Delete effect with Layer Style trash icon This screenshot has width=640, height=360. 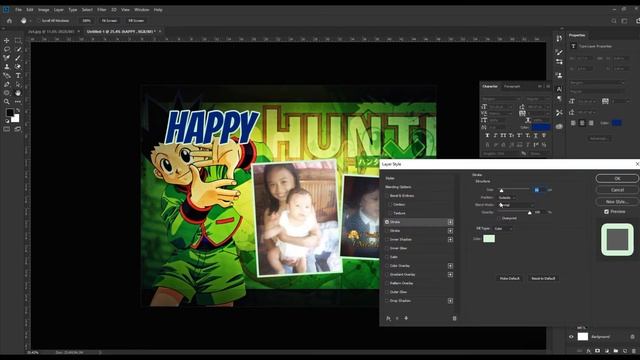click(454, 318)
